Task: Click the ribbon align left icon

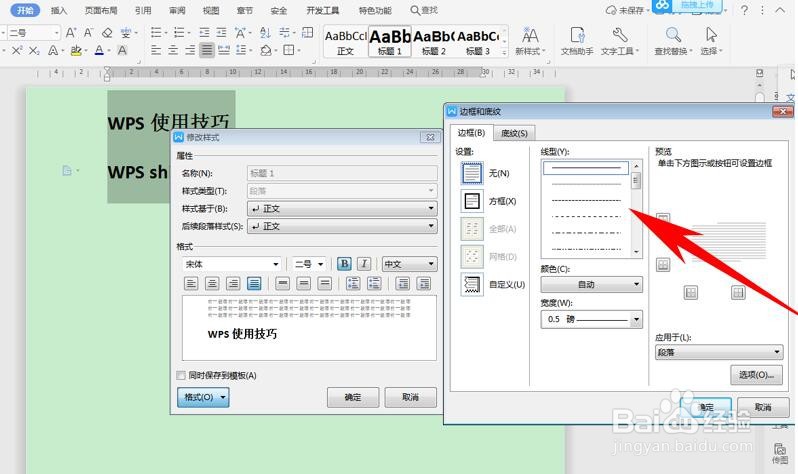Action: point(156,50)
